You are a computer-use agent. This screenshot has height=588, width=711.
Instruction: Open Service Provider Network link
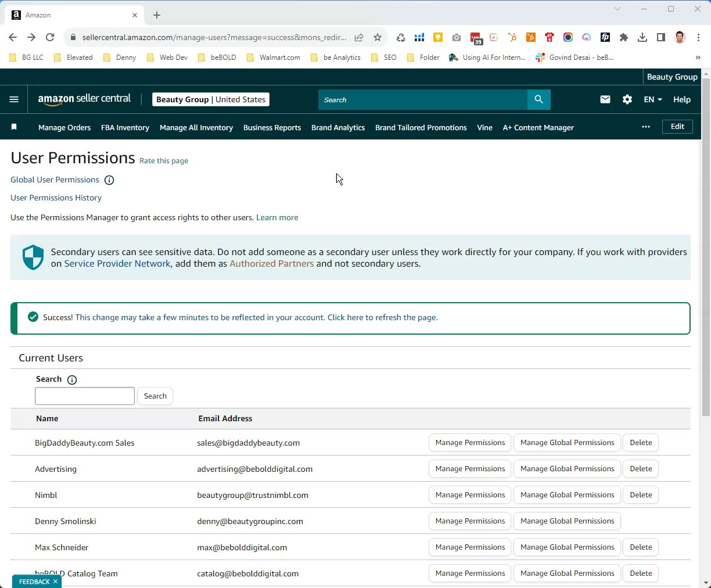(117, 263)
